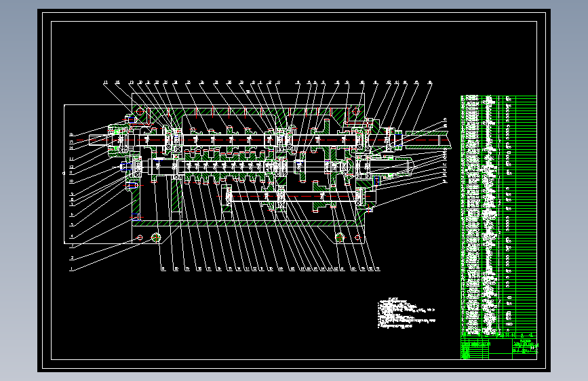588x381 pixels.
Task: Click part callout number 1
Action: (71, 269)
